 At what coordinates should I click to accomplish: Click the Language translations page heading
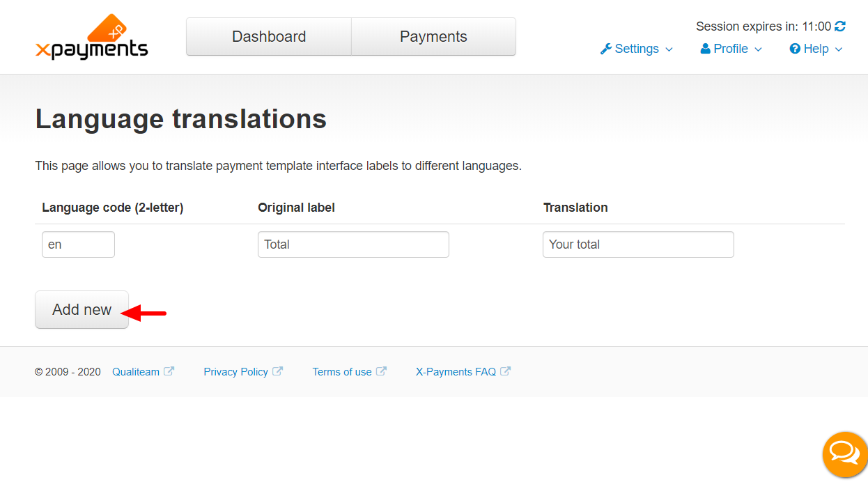pos(181,119)
